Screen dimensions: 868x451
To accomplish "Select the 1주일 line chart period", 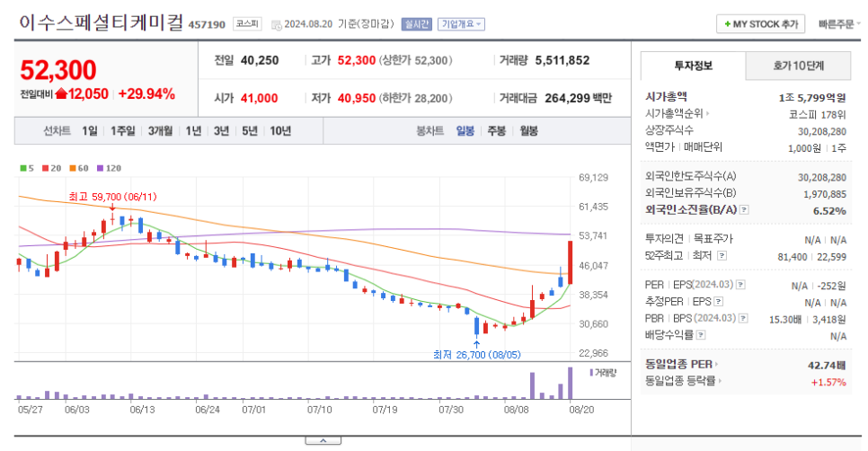I will 123,131.
